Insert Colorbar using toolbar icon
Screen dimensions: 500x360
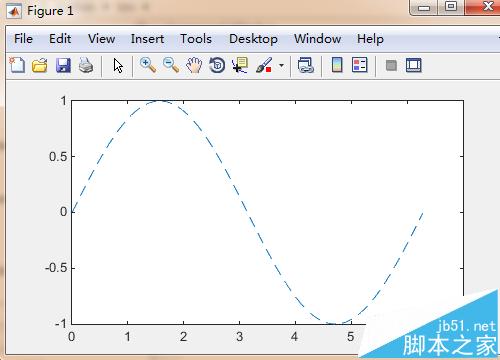[x=337, y=65]
